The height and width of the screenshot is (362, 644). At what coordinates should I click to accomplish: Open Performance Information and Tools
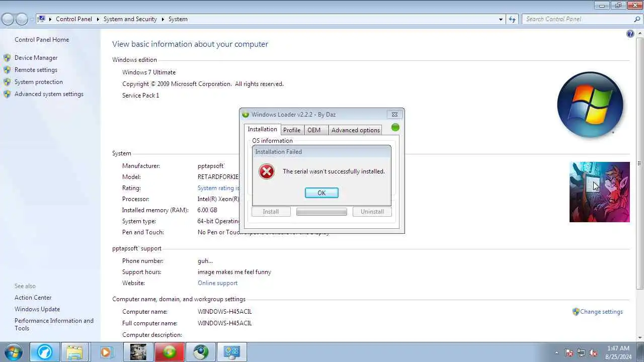click(54, 324)
